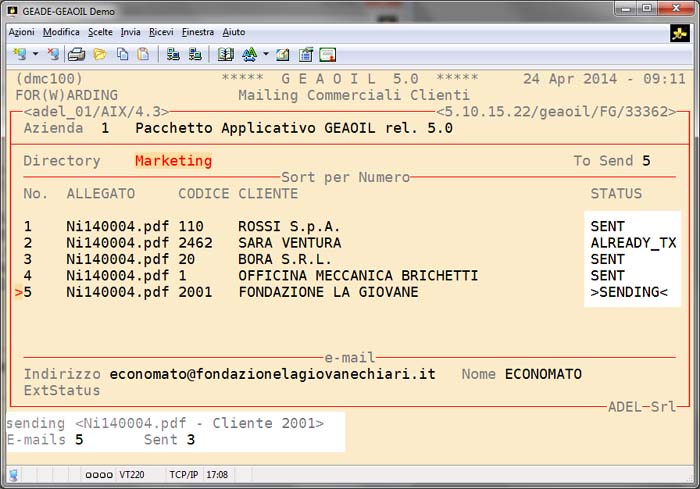Open the Finestra menu
Image resolution: width=700 pixels, height=489 pixels.
[x=198, y=32]
